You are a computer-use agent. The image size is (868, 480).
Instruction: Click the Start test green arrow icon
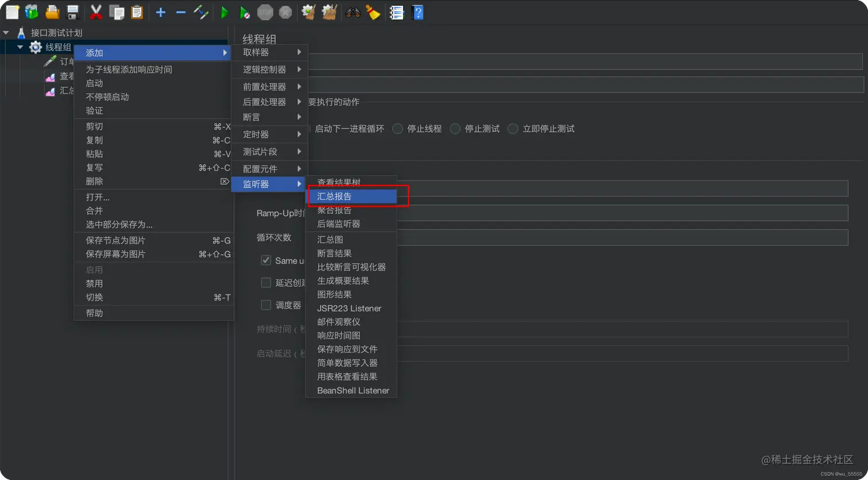(x=224, y=12)
